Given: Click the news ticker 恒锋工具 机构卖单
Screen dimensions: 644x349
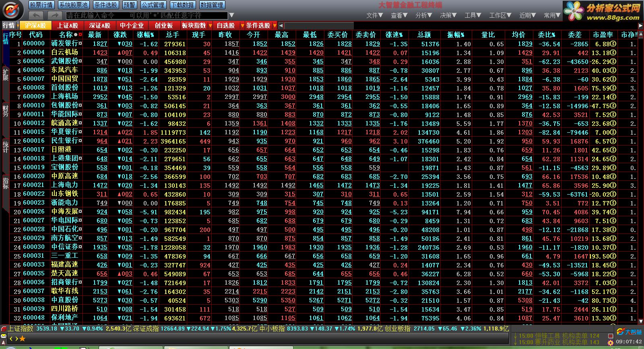Looking at the screenshot, I should [559, 336].
